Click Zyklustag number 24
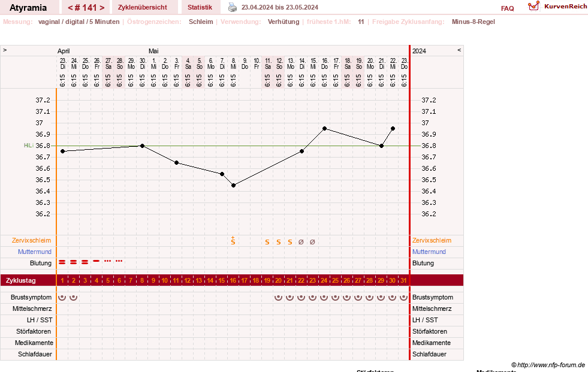588x372 pixels. tap(324, 280)
